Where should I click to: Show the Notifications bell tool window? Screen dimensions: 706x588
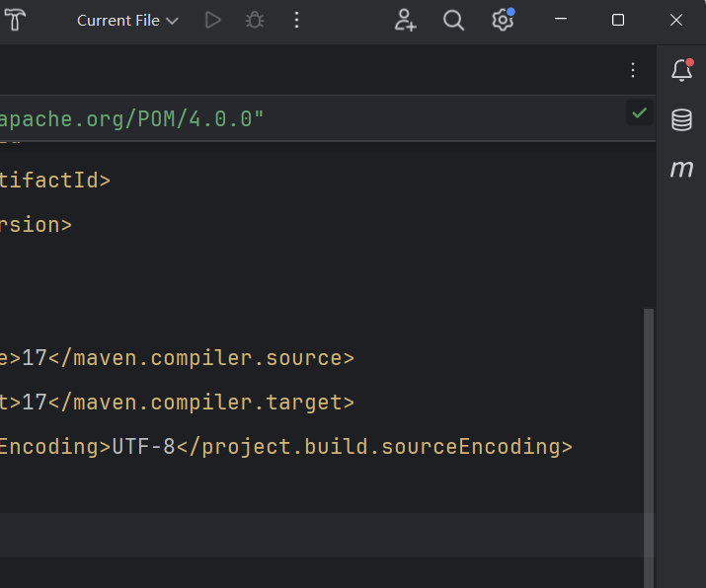[681, 70]
